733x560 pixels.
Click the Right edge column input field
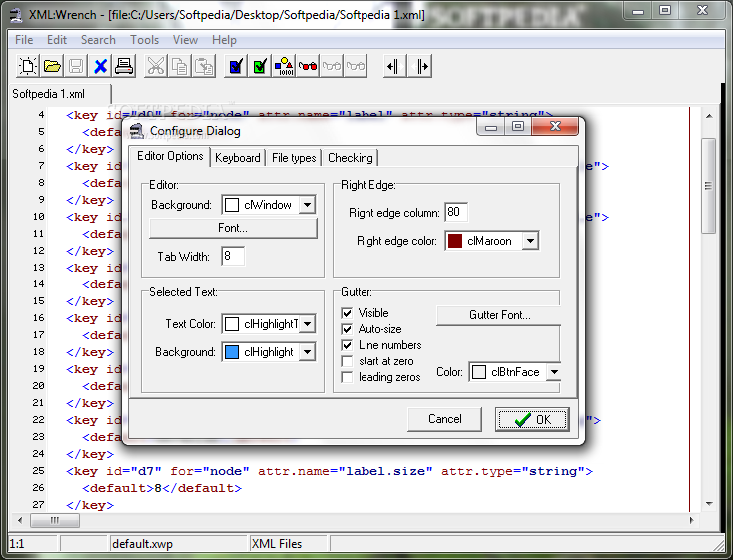[456, 212]
